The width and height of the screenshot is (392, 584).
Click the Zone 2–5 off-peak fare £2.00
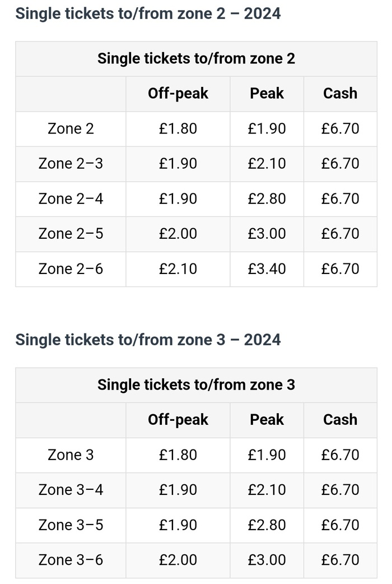pos(178,234)
